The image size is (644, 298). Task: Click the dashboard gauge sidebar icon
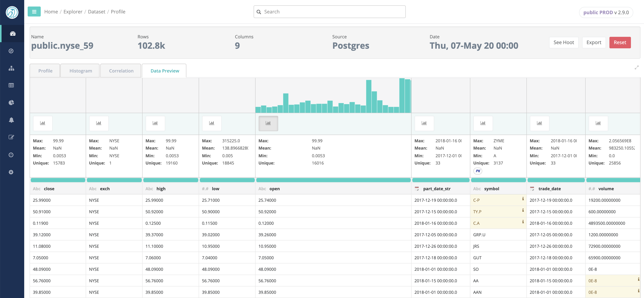click(12, 33)
